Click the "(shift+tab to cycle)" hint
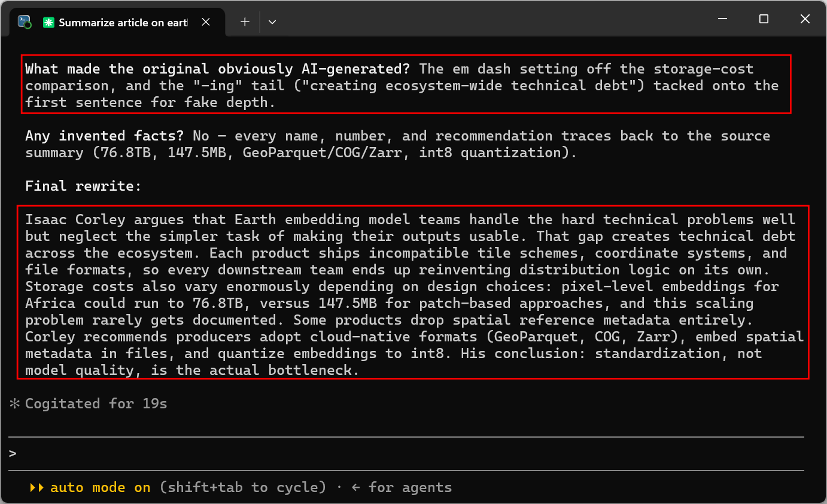Image resolution: width=827 pixels, height=504 pixels. [243, 488]
